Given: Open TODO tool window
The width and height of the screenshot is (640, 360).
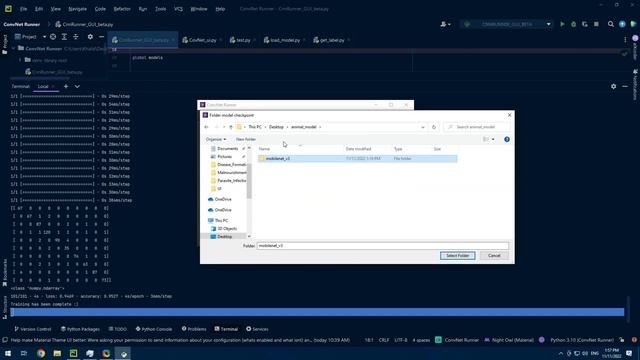Looking at the screenshot, I should (x=118, y=329).
